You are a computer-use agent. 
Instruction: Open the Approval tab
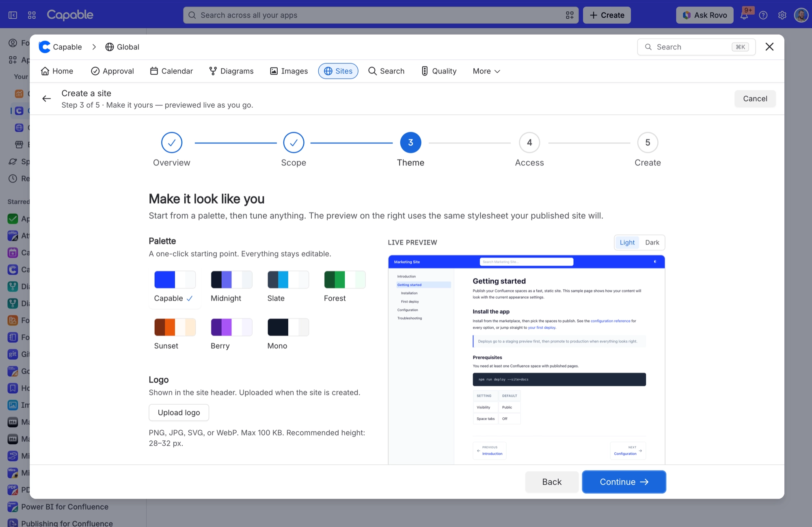tap(112, 71)
